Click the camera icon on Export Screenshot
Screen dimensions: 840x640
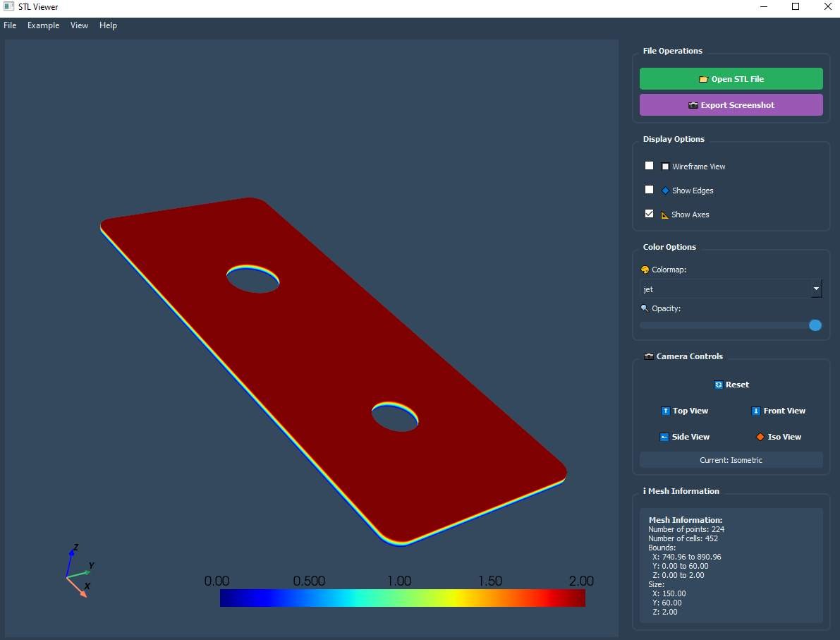click(x=693, y=105)
